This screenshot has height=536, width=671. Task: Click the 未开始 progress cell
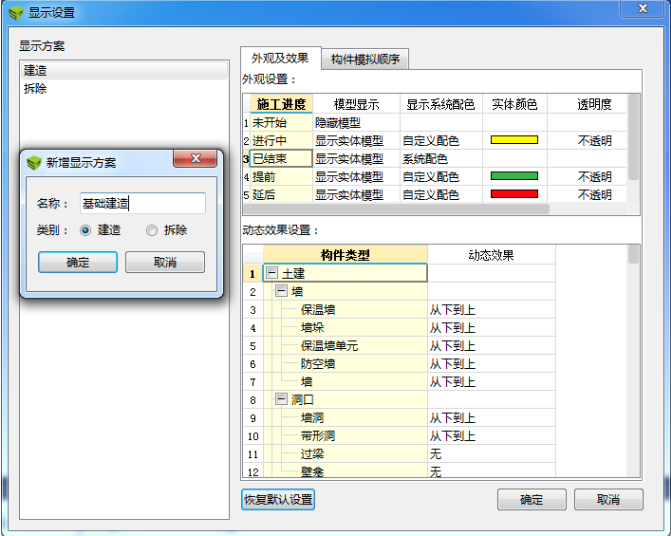281,123
